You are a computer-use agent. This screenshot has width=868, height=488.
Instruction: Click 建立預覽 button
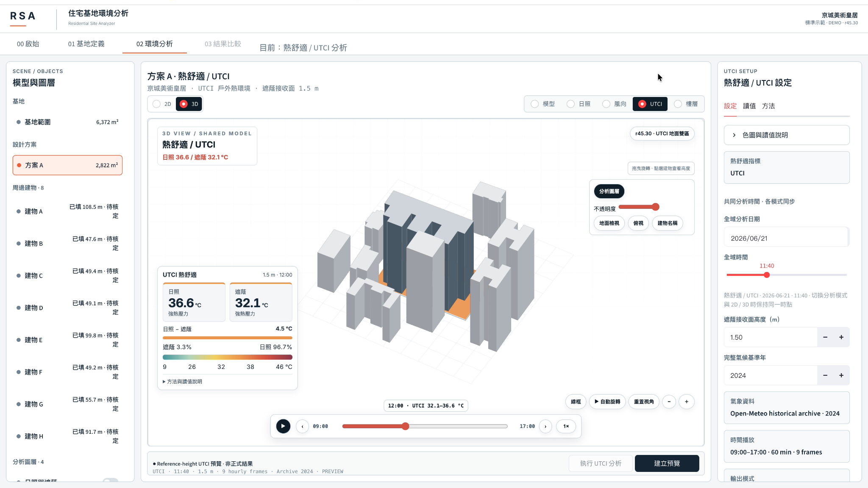tap(667, 463)
